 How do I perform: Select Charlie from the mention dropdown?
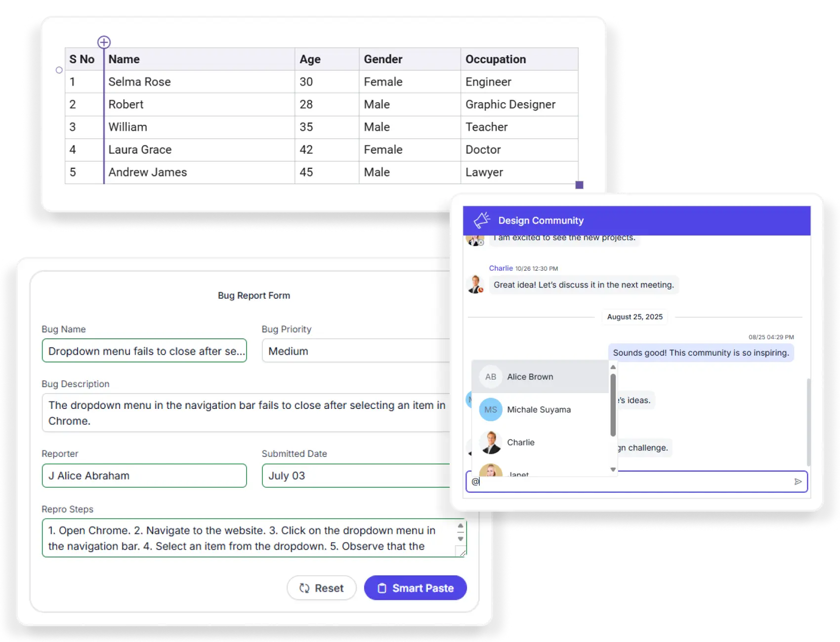tap(520, 442)
